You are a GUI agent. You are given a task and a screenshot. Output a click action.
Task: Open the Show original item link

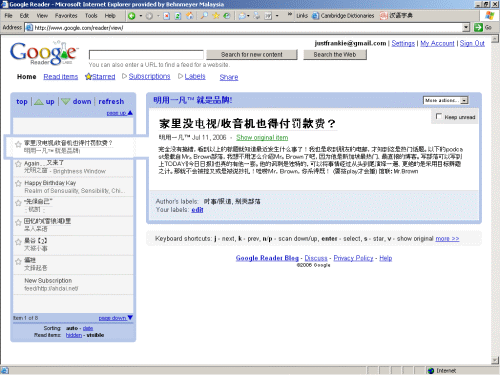(x=262, y=137)
